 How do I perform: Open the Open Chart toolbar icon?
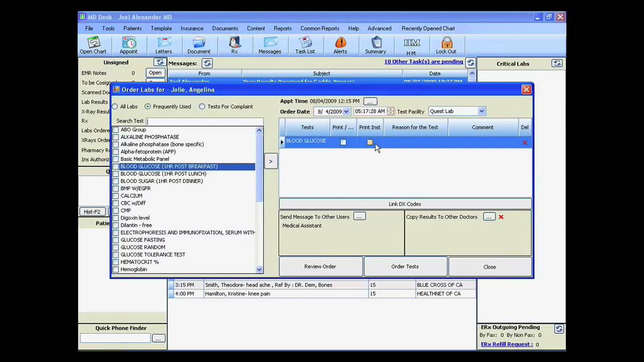(x=93, y=45)
